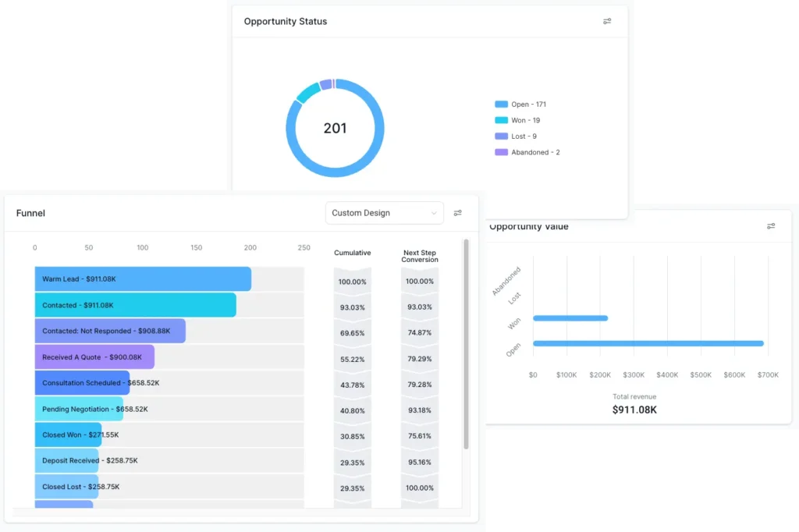Select the Consultation Scheduled stage bar
This screenshot has width=799, height=532.
[82, 383]
